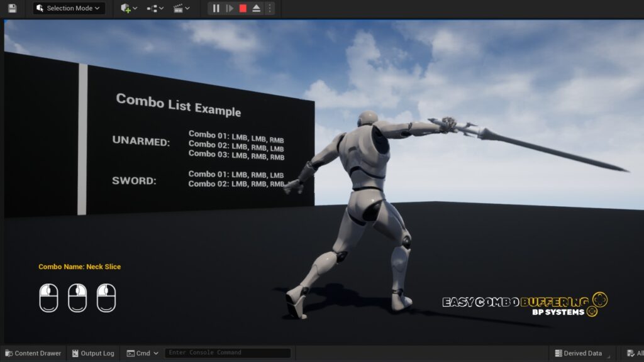The width and height of the screenshot is (644, 362).
Task: Open the Output Log panel
Action: tap(92, 353)
